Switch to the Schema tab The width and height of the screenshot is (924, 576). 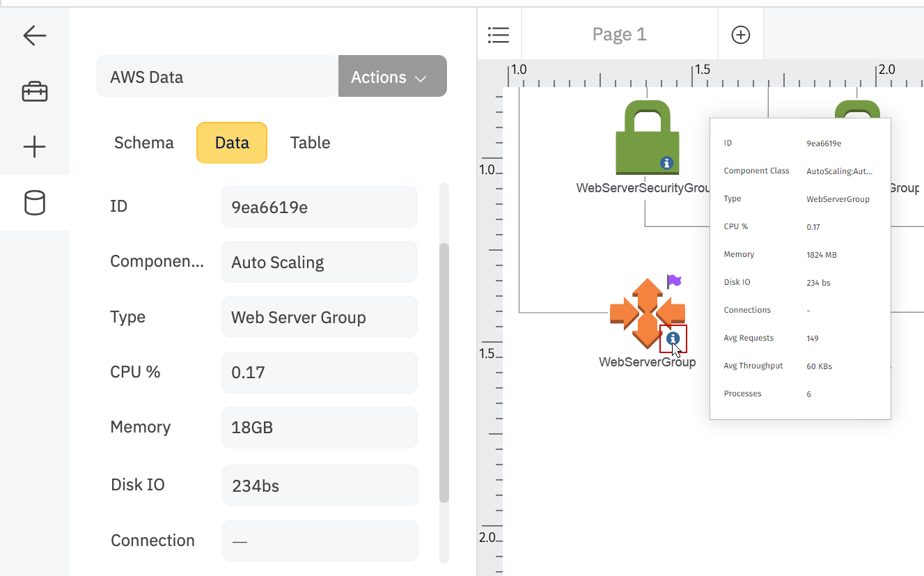coord(143,142)
